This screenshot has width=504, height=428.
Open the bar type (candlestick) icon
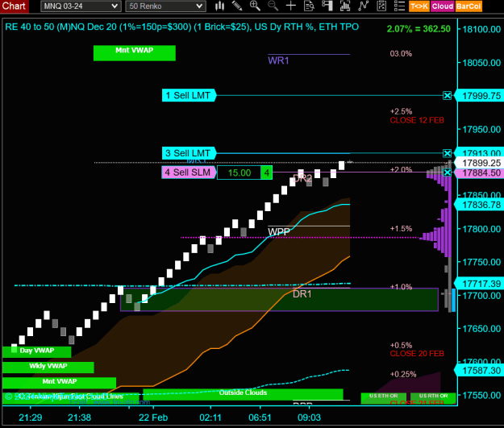tap(219, 6)
